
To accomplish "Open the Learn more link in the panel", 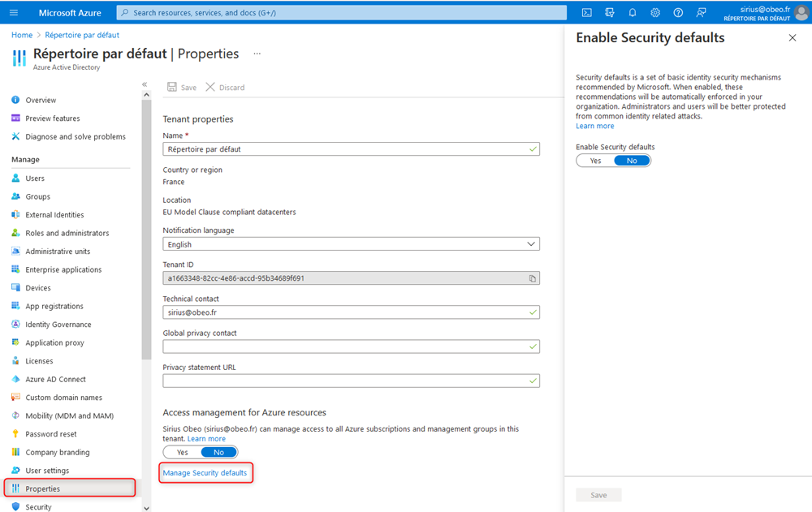I will pos(594,126).
